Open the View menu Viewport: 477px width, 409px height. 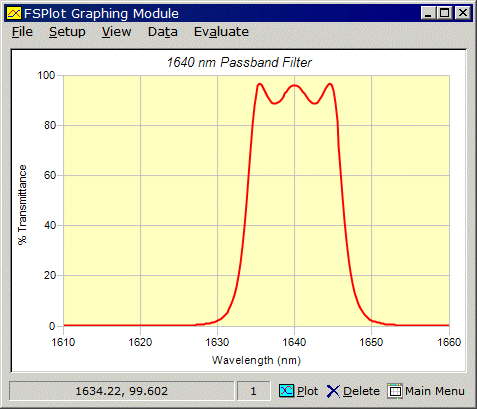coord(116,32)
